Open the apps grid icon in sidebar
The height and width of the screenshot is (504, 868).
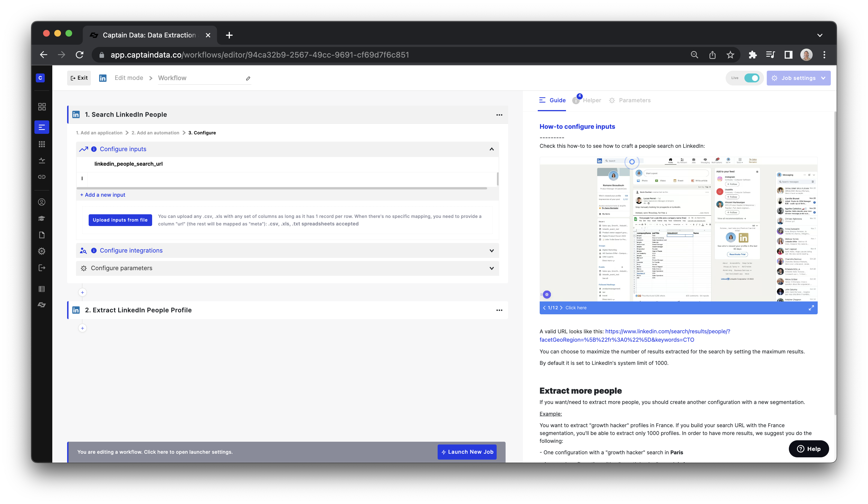click(42, 144)
